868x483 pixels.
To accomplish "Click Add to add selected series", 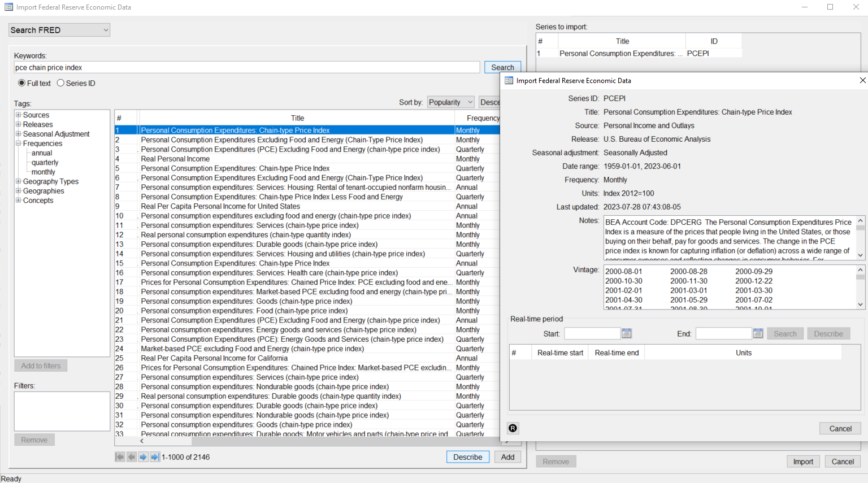I will (x=508, y=457).
